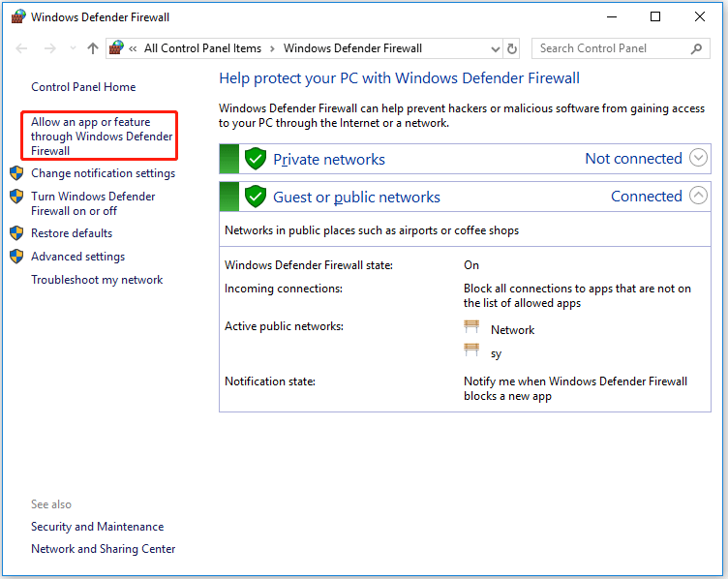Minimize the Windows Defender Firewall window
The image size is (728, 579).
(x=612, y=17)
